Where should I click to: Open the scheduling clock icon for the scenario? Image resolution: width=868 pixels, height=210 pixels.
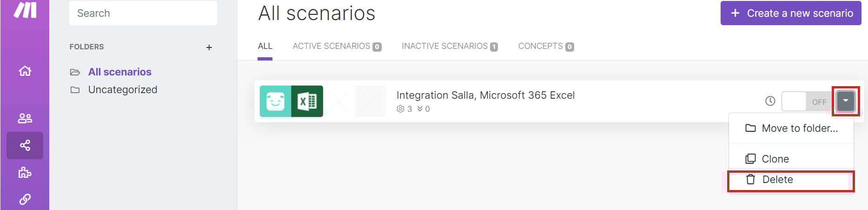pyautogui.click(x=770, y=101)
